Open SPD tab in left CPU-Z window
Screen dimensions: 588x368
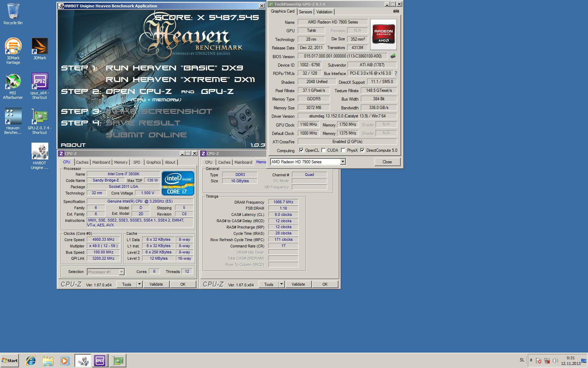tap(137, 162)
